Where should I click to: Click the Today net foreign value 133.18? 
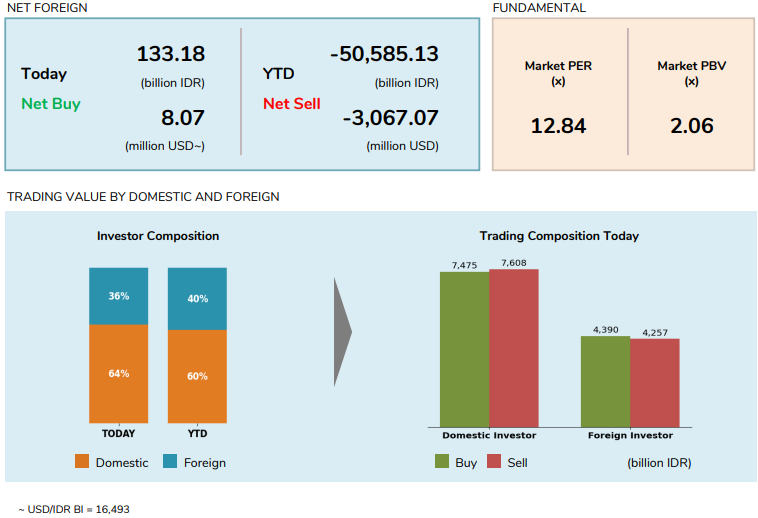tap(171, 54)
